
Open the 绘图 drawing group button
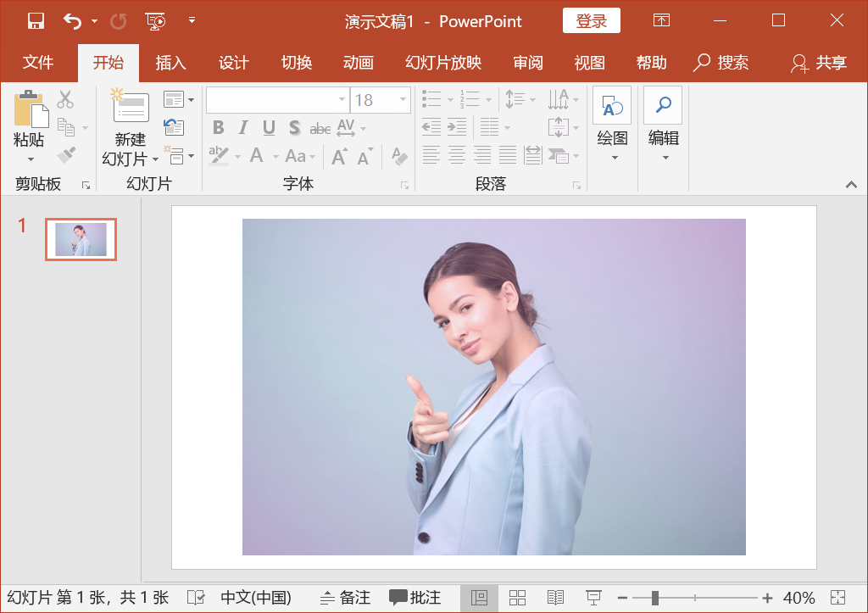pos(612,125)
